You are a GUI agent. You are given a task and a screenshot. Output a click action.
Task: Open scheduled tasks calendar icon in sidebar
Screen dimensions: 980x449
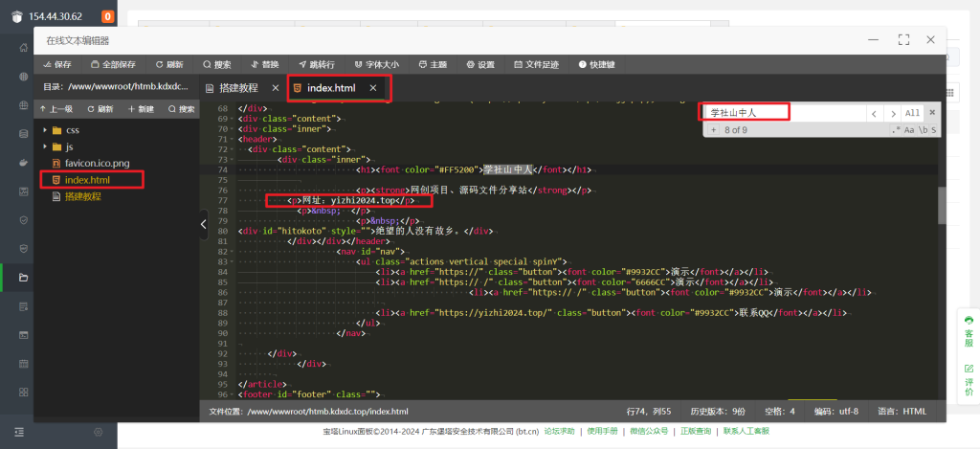(23, 364)
